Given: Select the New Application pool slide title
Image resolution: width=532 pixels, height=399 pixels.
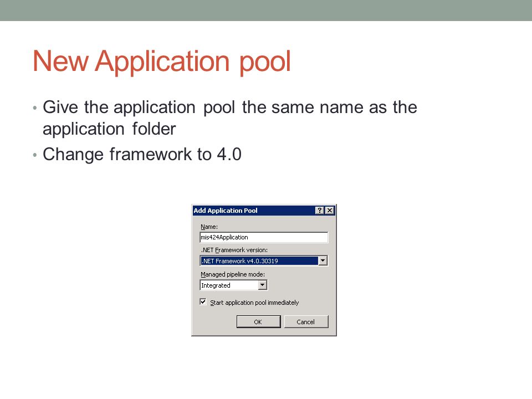Looking at the screenshot, I should [x=162, y=62].
